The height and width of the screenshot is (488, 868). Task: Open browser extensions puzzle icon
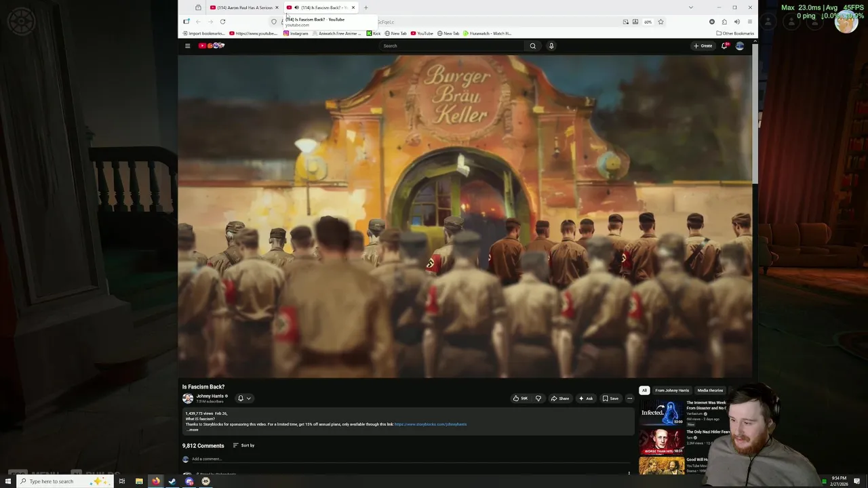pos(724,22)
